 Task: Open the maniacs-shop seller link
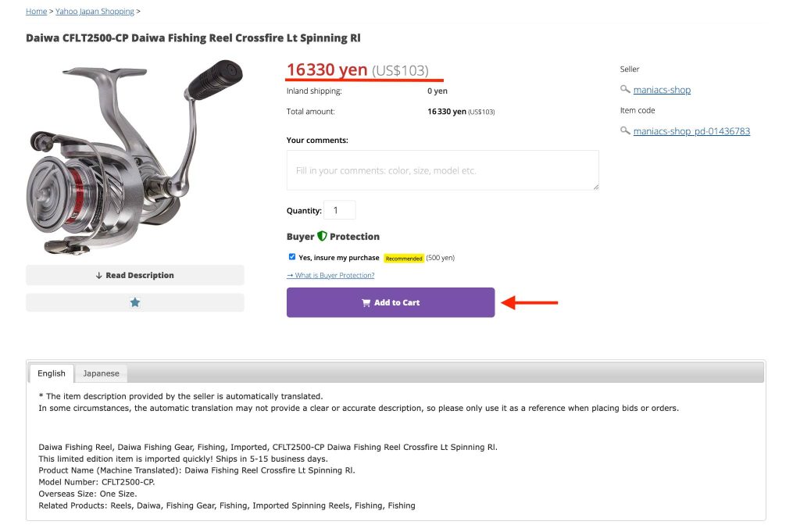coord(662,90)
